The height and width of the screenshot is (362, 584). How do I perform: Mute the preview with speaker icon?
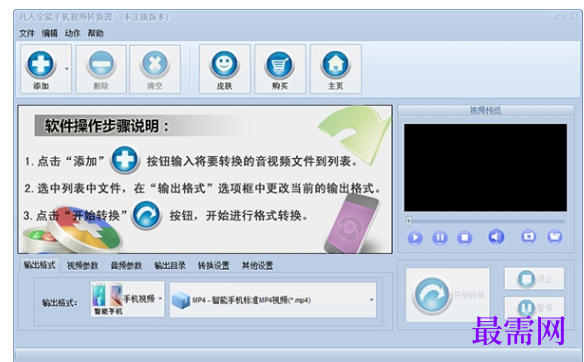pos(496,237)
